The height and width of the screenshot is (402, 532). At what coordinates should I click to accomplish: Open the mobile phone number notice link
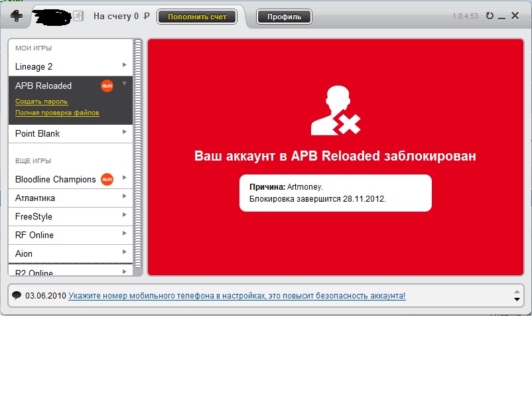237,295
